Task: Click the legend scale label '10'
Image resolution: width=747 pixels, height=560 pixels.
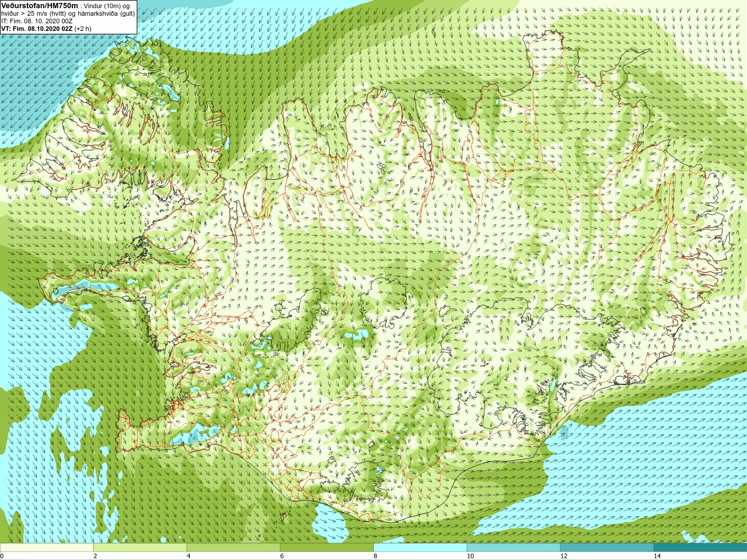Action: coord(470,556)
